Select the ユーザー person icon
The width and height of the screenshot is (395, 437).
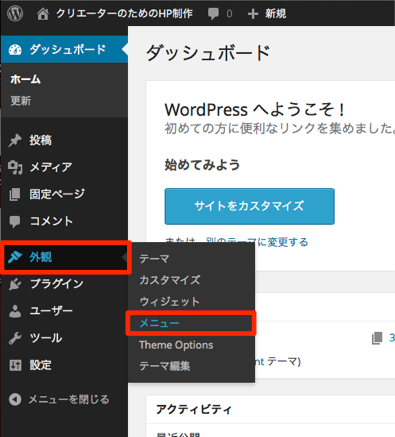[x=15, y=311]
